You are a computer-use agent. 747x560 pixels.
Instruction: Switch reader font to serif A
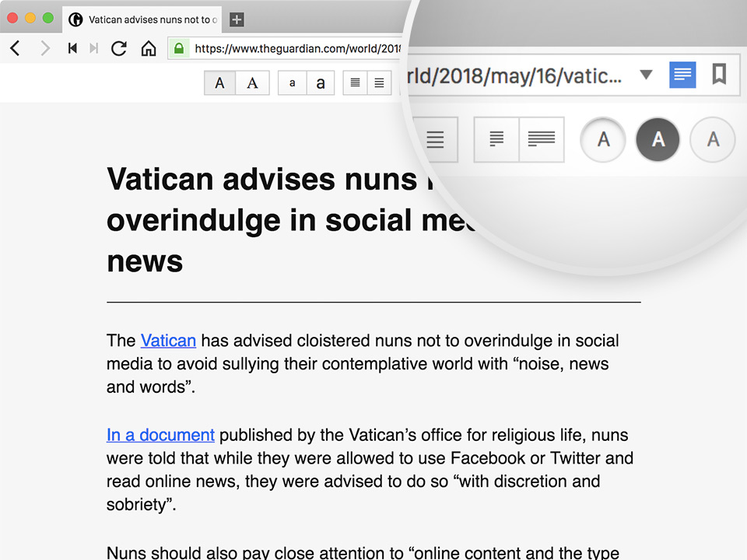[x=252, y=83]
